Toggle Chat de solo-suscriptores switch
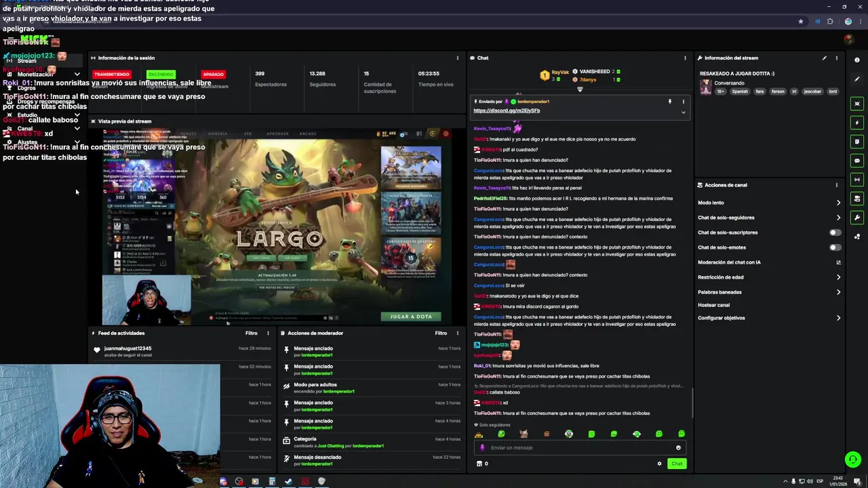868x488 pixels. (x=835, y=232)
